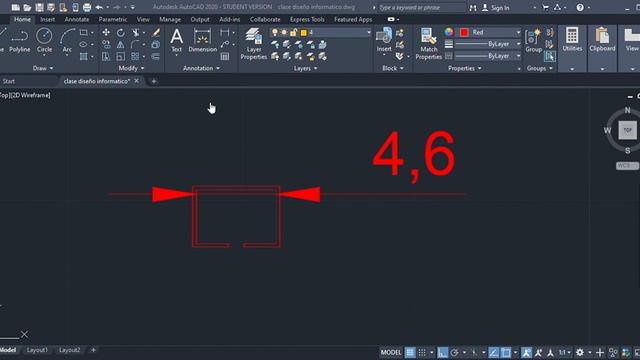Open the annotation scale 1:1 dropdown
Image resolution: width=640 pixels, height=360 pixels.
tap(564, 352)
